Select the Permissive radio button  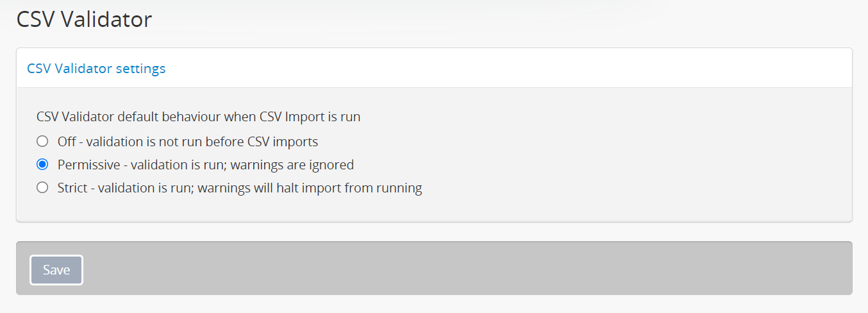click(42, 165)
